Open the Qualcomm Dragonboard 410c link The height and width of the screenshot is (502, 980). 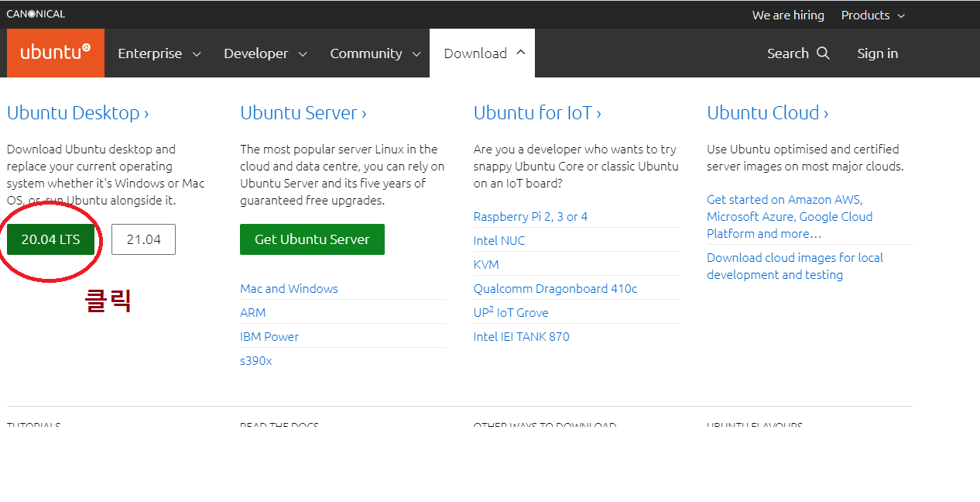[555, 288]
